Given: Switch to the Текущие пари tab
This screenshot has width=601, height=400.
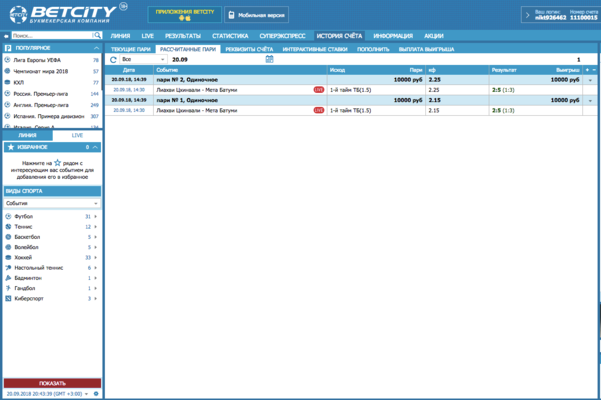Looking at the screenshot, I should pos(131,48).
